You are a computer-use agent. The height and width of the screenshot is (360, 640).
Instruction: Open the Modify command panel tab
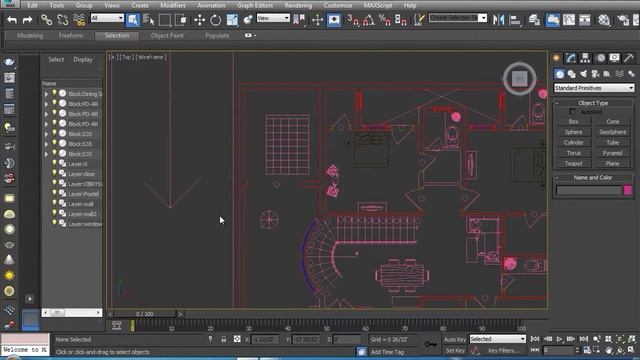571,58
